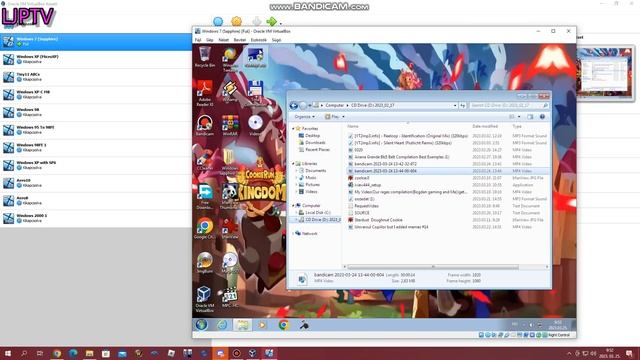Select the Windows 98 virtual machine

(96, 112)
